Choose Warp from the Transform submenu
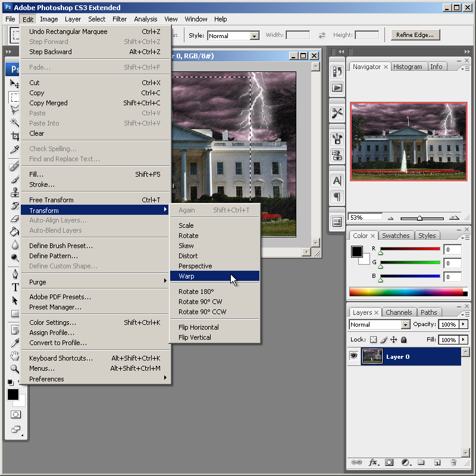The width and height of the screenshot is (476, 476). (x=215, y=276)
